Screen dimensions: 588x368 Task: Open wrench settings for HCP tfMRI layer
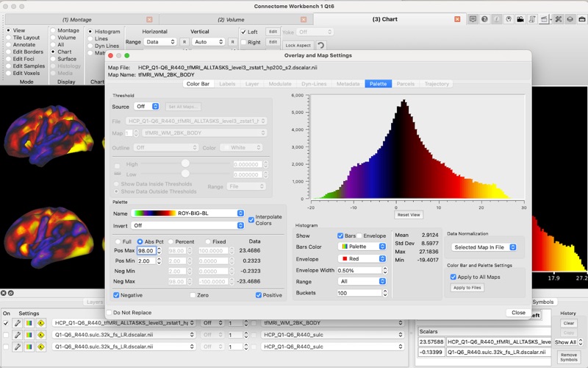[17, 323]
